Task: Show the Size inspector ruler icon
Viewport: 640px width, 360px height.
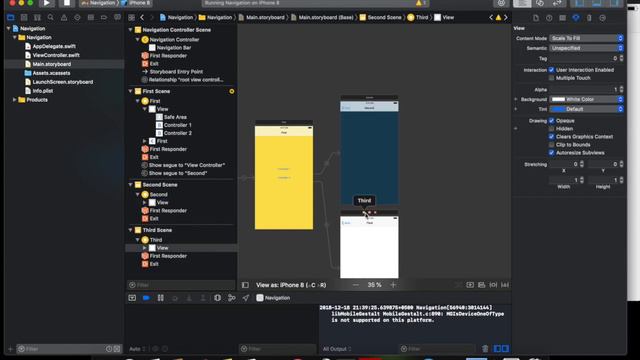Action: [589, 18]
